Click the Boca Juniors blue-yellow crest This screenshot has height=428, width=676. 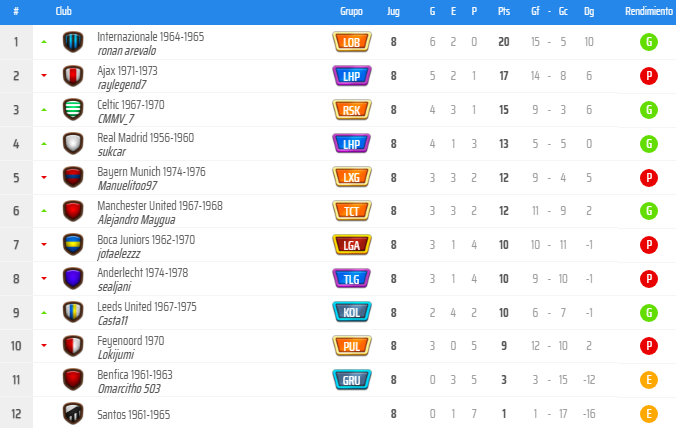[x=73, y=244]
